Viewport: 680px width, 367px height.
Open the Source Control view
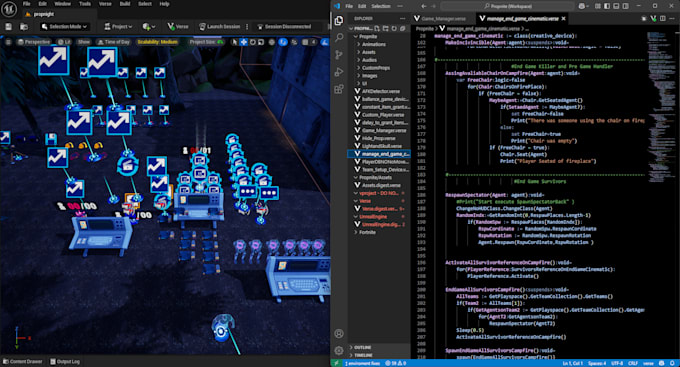[x=339, y=55]
